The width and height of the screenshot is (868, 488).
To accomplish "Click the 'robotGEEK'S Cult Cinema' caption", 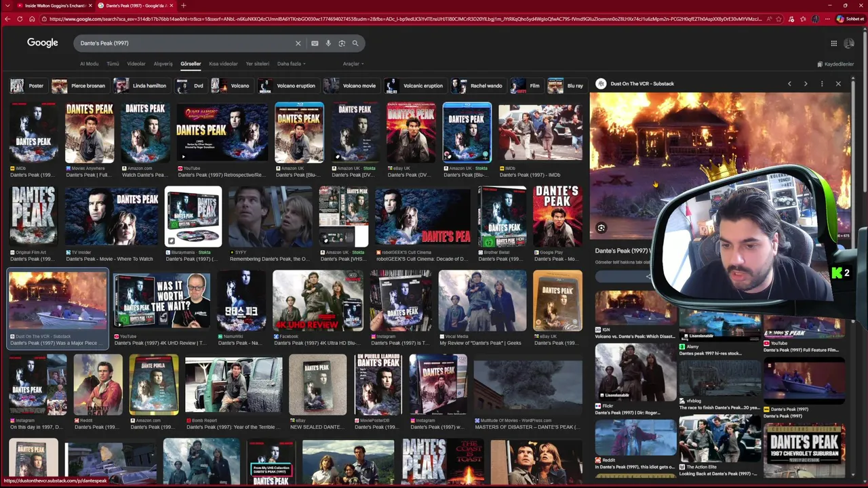I will (422, 260).
